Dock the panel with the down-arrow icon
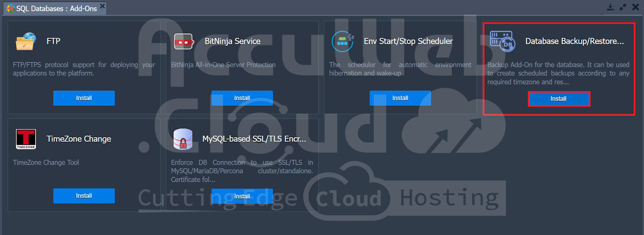644x235 pixels. (610, 7)
